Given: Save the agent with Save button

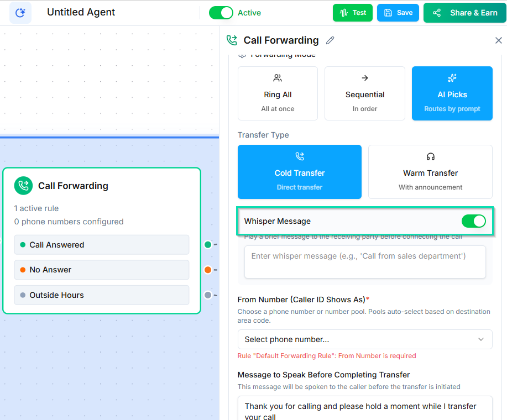Looking at the screenshot, I should [398, 13].
